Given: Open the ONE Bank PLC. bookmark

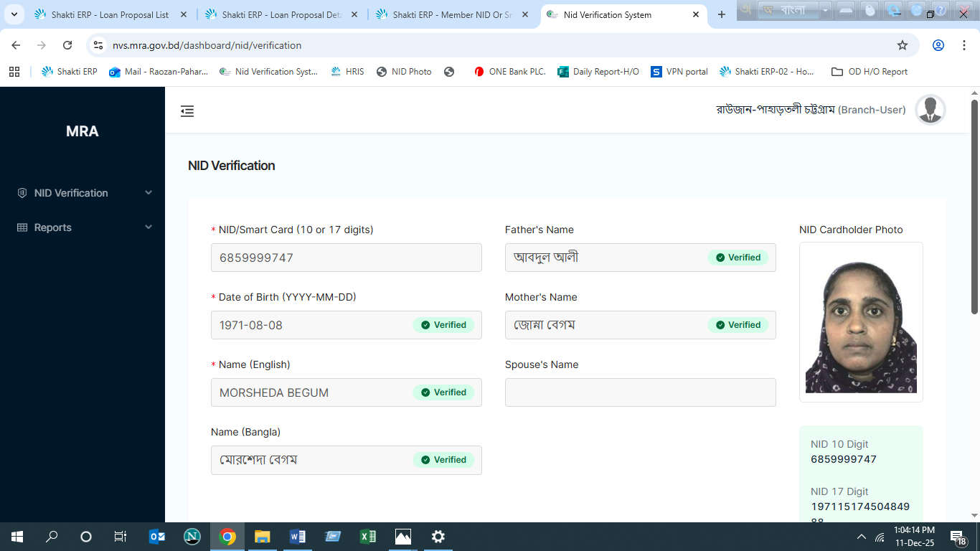Looking at the screenshot, I should (x=509, y=72).
